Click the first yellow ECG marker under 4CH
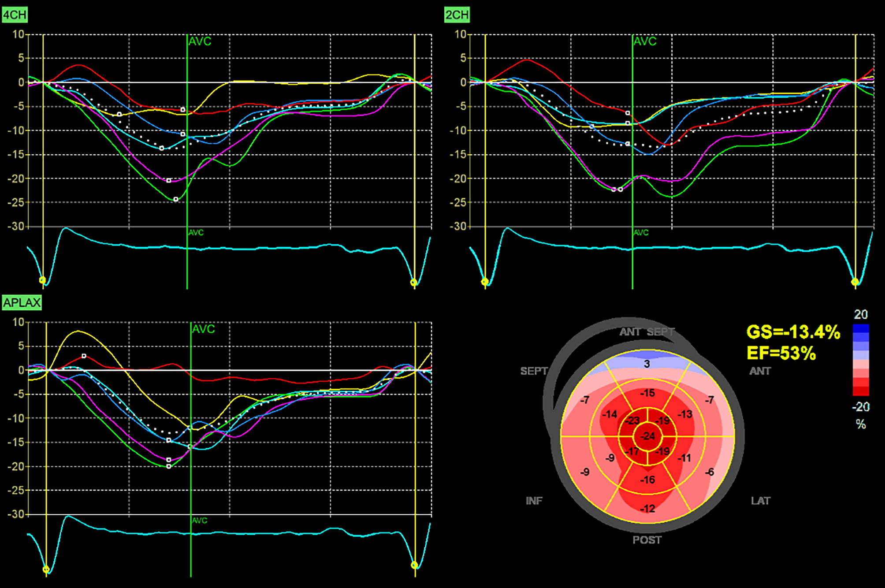The image size is (885, 588). point(42,280)
